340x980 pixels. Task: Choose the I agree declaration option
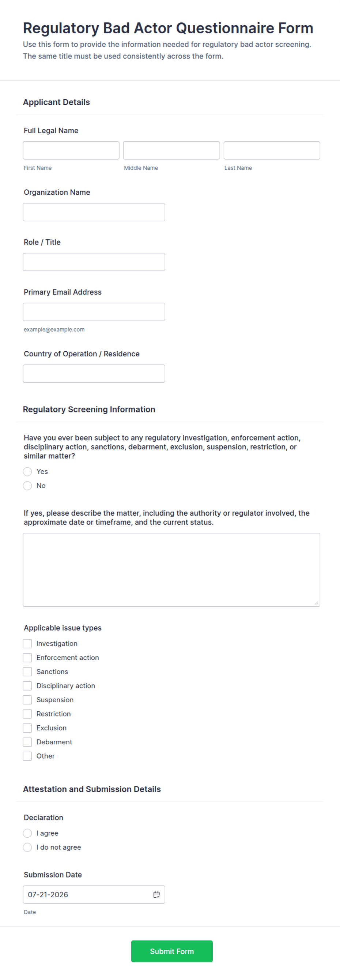point(27,833)
